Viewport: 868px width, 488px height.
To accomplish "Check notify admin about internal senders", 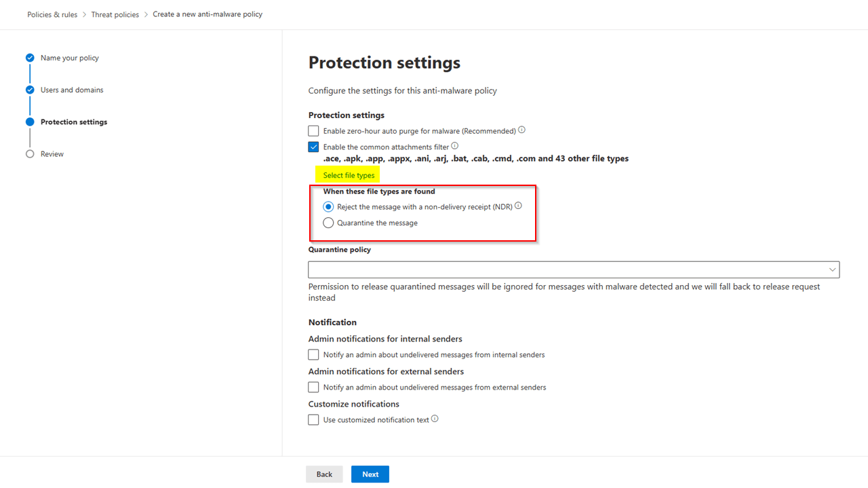I will 313,354.
